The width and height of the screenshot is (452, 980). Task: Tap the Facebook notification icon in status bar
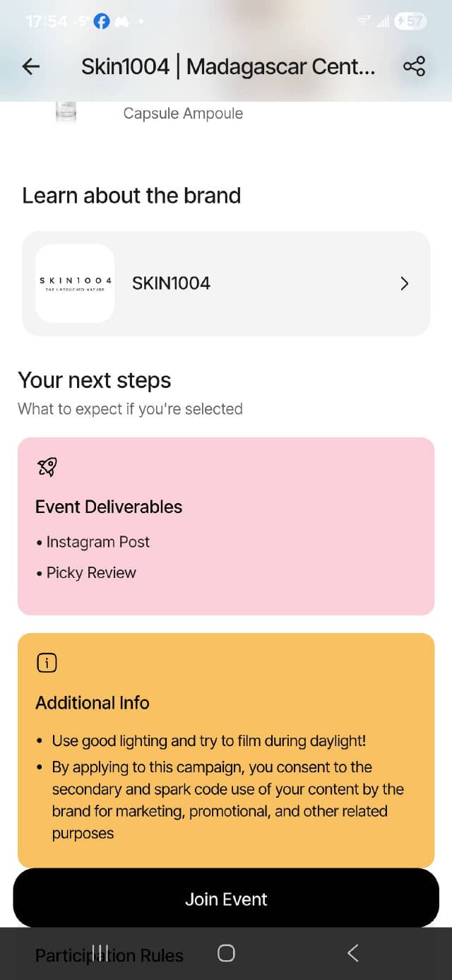[x=102, y=21]
